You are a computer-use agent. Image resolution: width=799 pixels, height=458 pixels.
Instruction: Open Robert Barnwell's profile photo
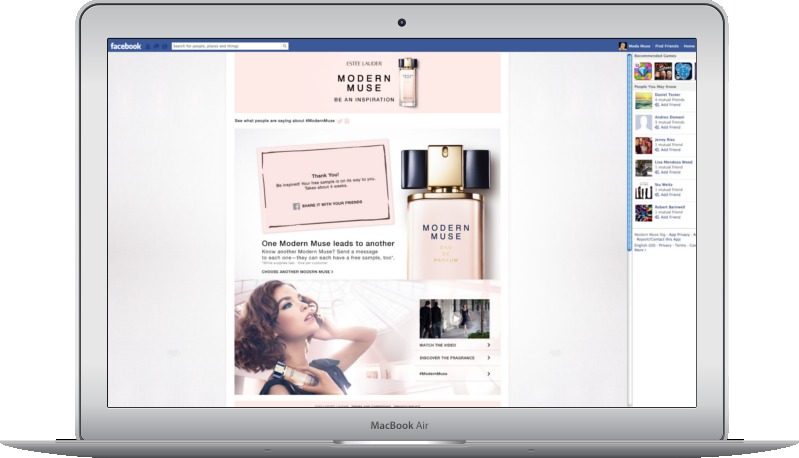point(643,212)
